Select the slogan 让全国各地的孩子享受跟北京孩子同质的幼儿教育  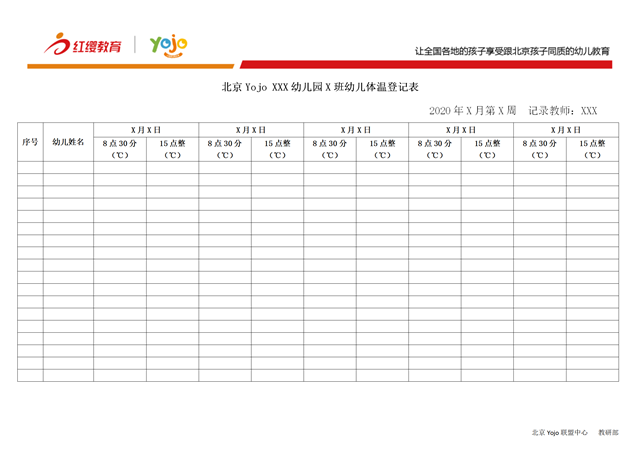pos(512,51)
